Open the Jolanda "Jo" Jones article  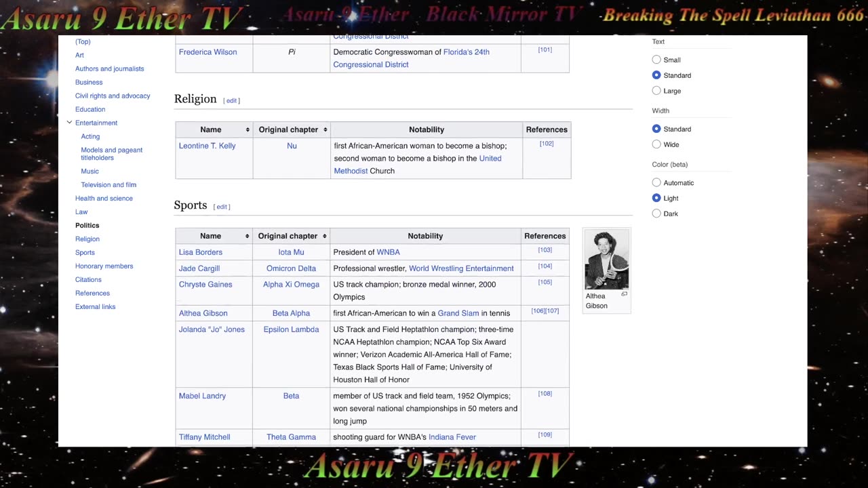click(212, 329)
